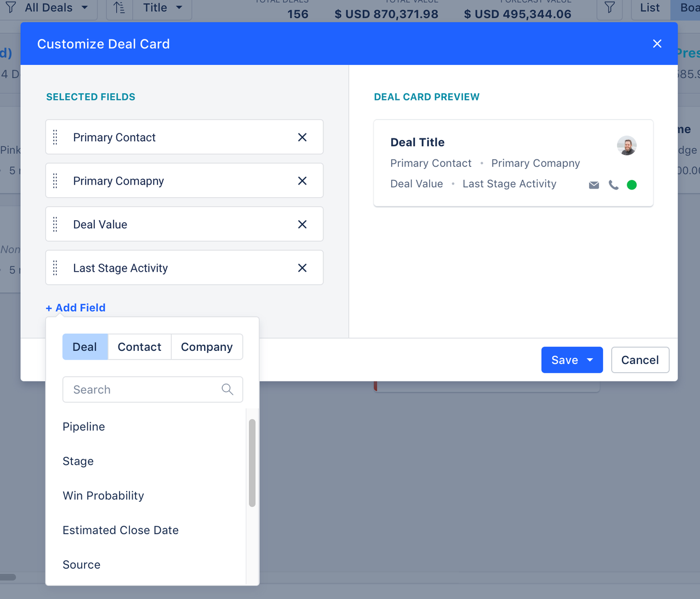Click the phone icon in deal card preview
This screenshot has height=599, width=700.
pos(613,185)
